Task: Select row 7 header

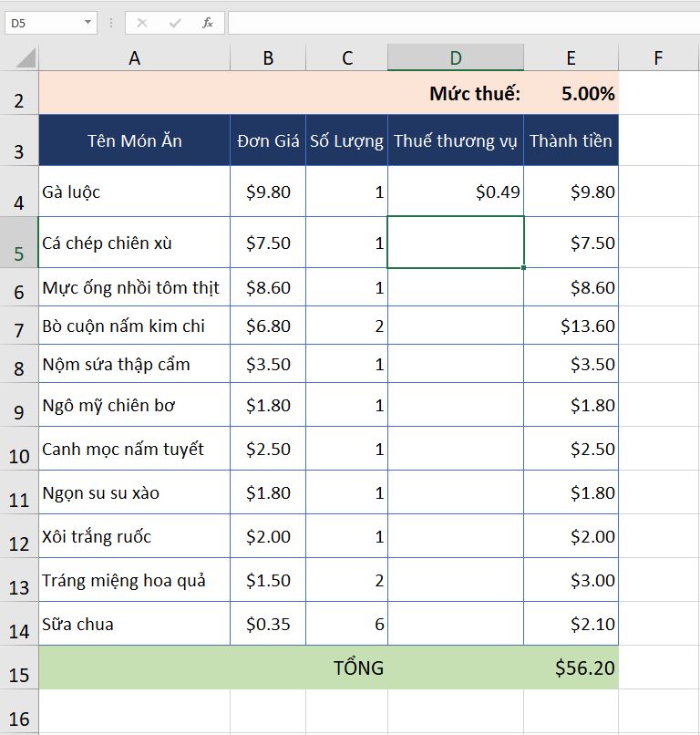Action: tap(19, 326)
